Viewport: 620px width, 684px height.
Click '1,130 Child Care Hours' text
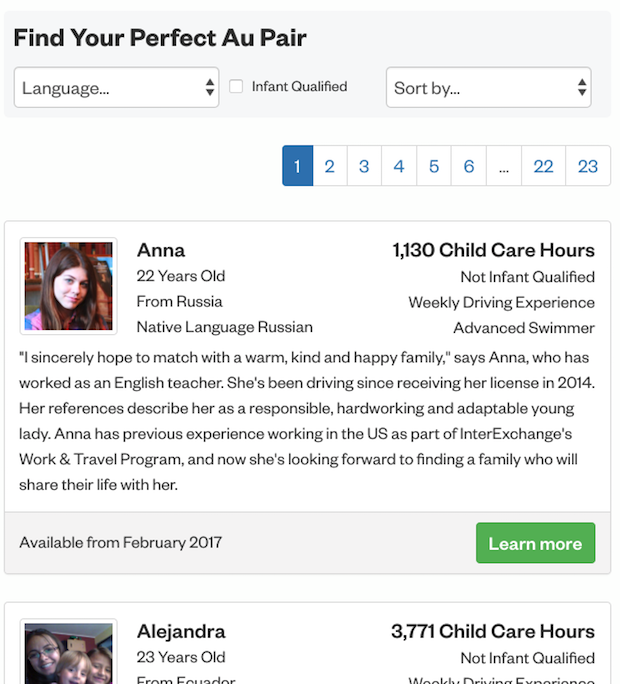[x=493, y=250]
